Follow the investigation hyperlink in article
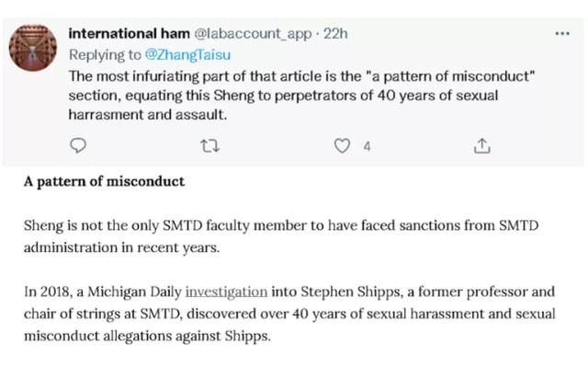 pos(227,292)
